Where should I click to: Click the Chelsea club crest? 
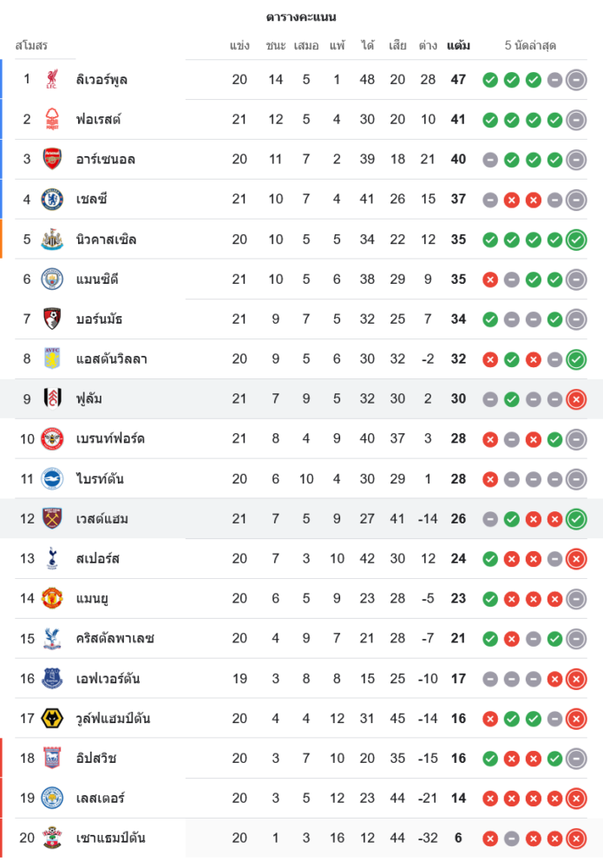(52, 200)
